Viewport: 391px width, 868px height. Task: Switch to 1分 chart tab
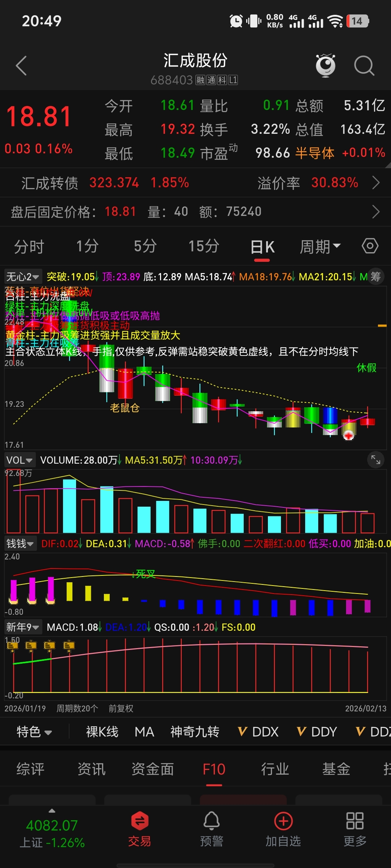[x=87, y=246]
